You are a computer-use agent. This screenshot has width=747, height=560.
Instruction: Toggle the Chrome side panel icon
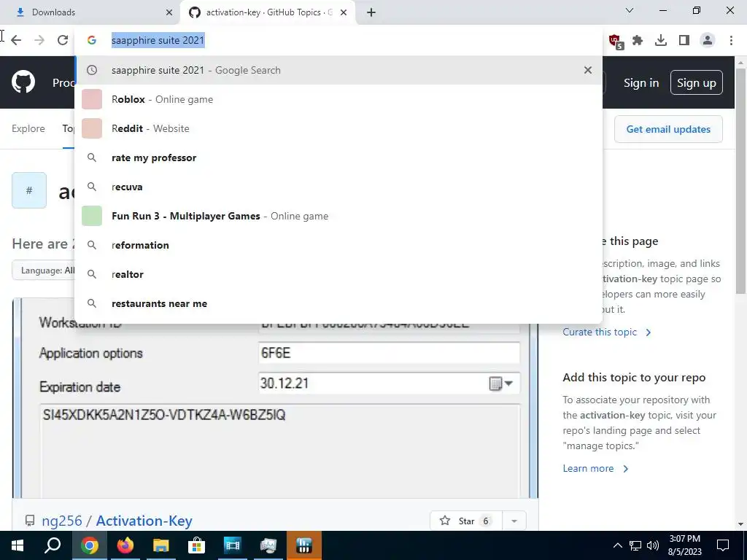[684, 41]
